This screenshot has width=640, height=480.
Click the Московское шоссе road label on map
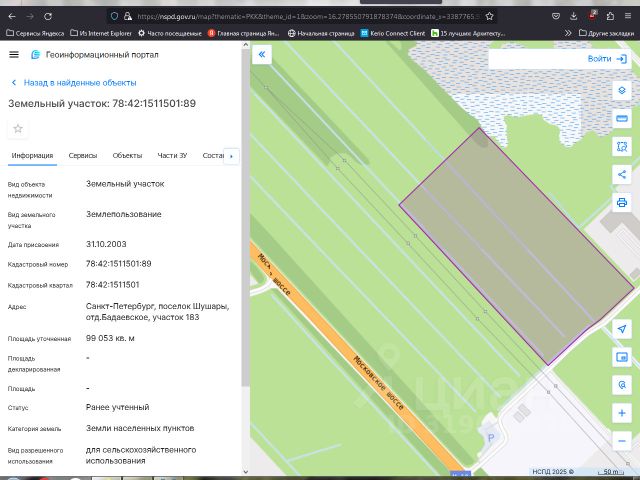coord(378,383)
